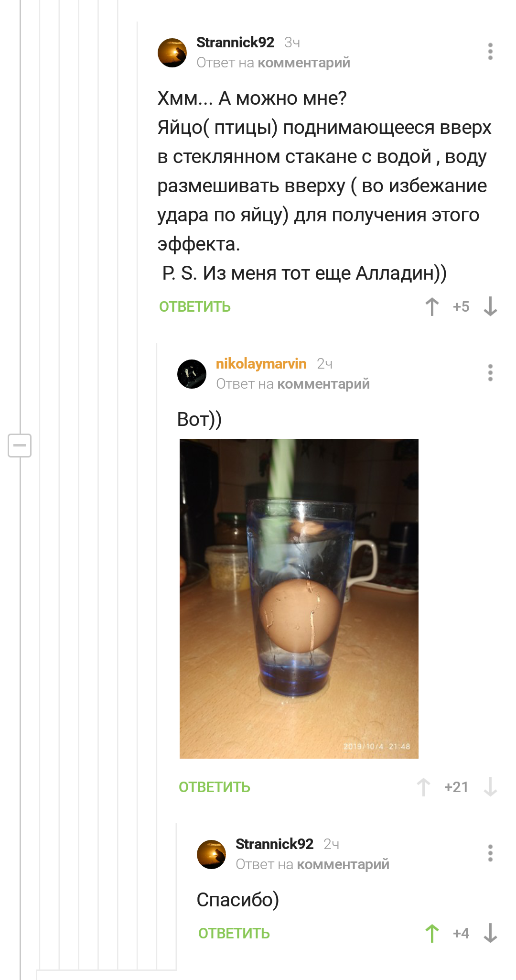Open three-dot menu on nikolaymarvin's comment
Screen dimensions: 516x980
click(490, 373)
